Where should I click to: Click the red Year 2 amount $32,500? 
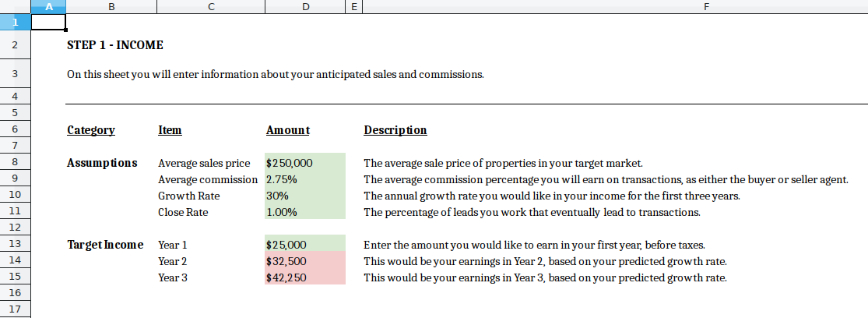pyautogui.click(x=304, y=261)
